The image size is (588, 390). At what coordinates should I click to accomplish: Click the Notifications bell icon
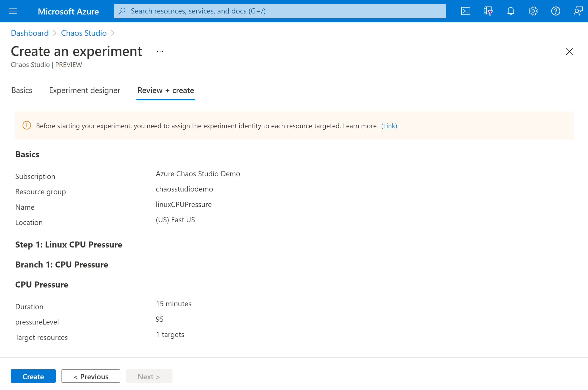(x=511, y=10)
